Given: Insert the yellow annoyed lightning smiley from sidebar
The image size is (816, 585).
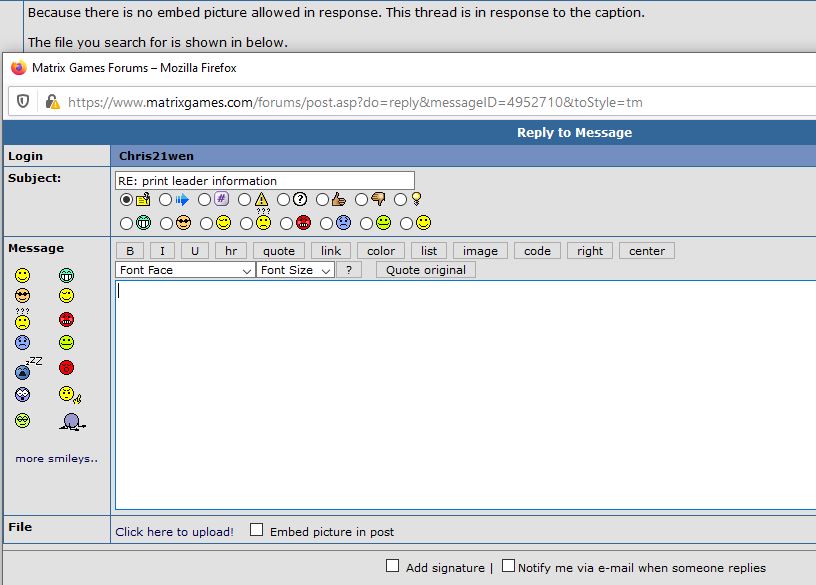Looking at the screenshot, I should 70,395.
